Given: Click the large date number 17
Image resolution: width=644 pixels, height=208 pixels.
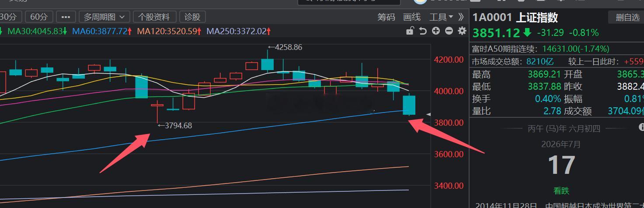Looking at the screenshot, I should [561, 166].
